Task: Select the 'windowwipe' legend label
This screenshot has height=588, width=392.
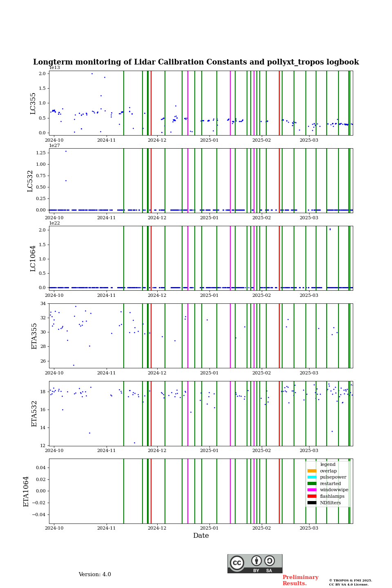Action: point(334,490)
